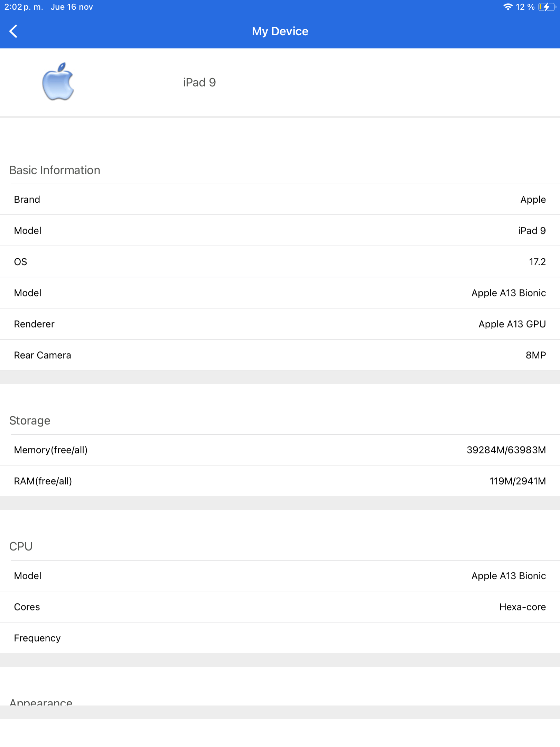
Task: Tap the clock time in status bar
Action: (24, 7)
